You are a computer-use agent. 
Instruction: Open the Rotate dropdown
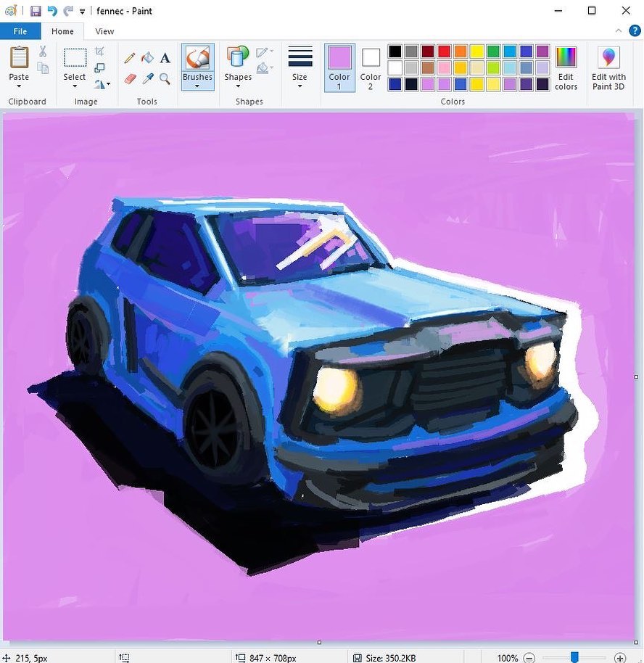pos(103,84)
